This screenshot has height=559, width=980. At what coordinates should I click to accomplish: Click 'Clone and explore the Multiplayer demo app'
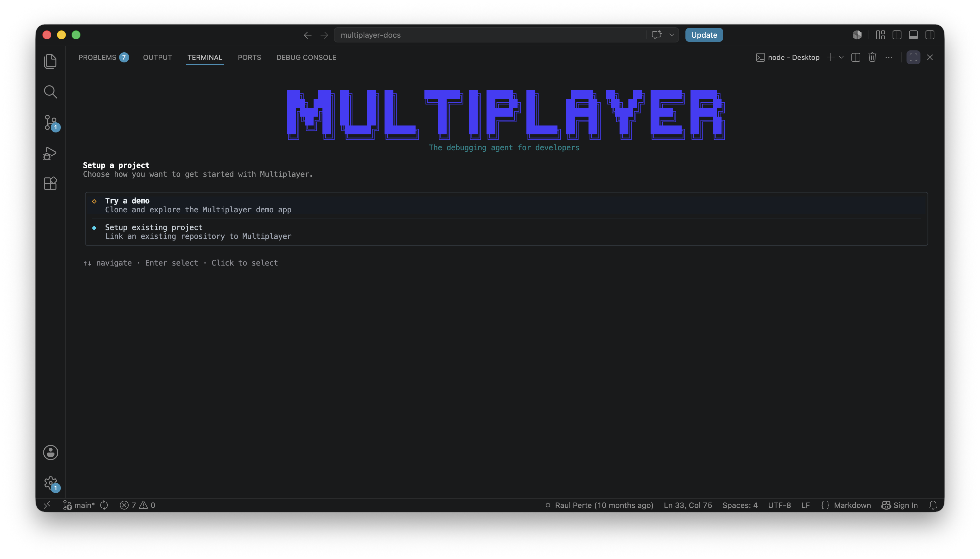coord(198,210)
